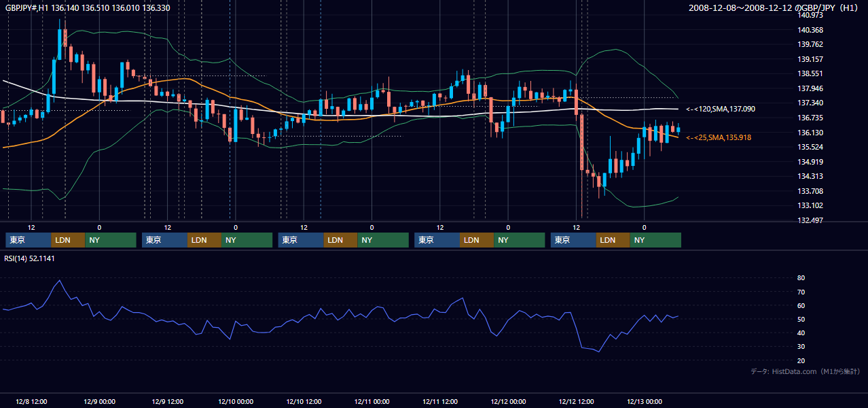Image resolution: width=868 pixels, height=408 pixels.
Task: Click price axis value 139.762
Action: (x=811, y=45)
